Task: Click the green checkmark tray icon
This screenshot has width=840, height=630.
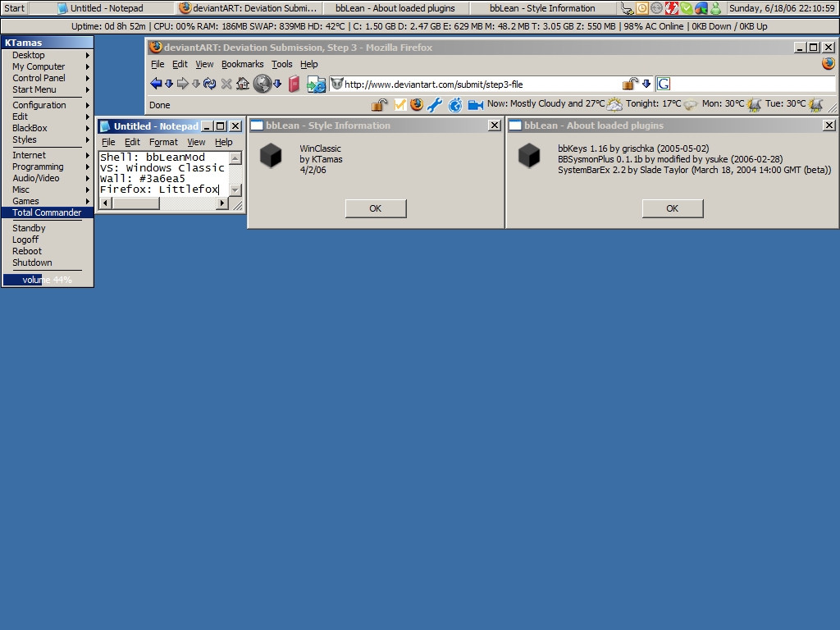Action: 687,8
